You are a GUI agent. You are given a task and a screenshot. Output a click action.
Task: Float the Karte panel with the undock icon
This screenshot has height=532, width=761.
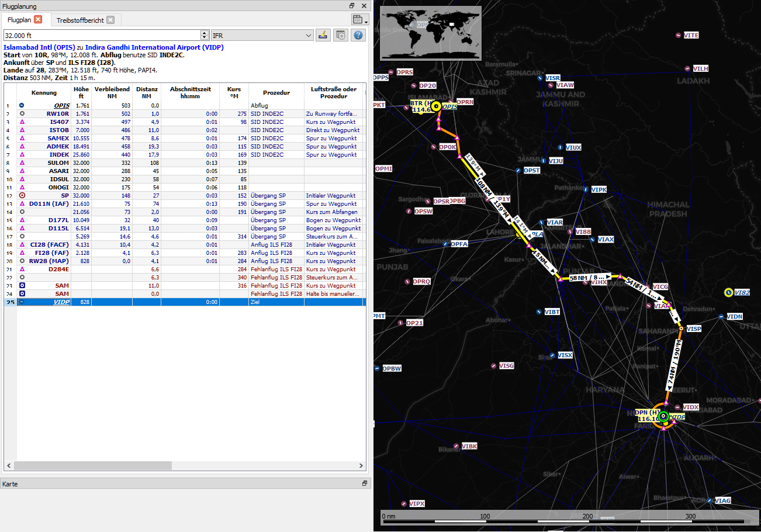pyautogui.click(x=365, y=483)
